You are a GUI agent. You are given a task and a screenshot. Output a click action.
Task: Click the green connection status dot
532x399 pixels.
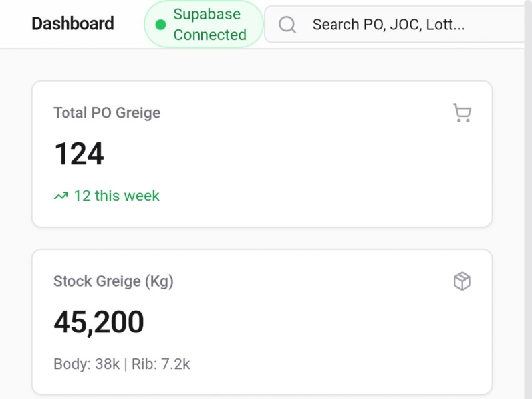160,25
